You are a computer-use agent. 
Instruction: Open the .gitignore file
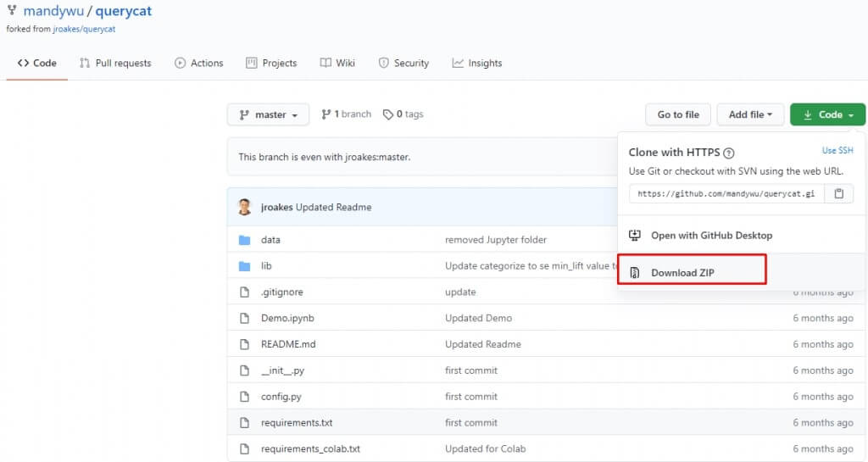[281, 292]
